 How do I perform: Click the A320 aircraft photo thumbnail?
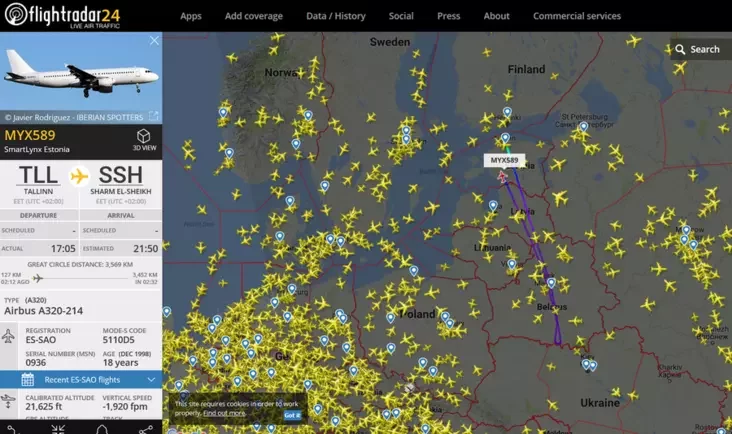(x=81, y=71)
